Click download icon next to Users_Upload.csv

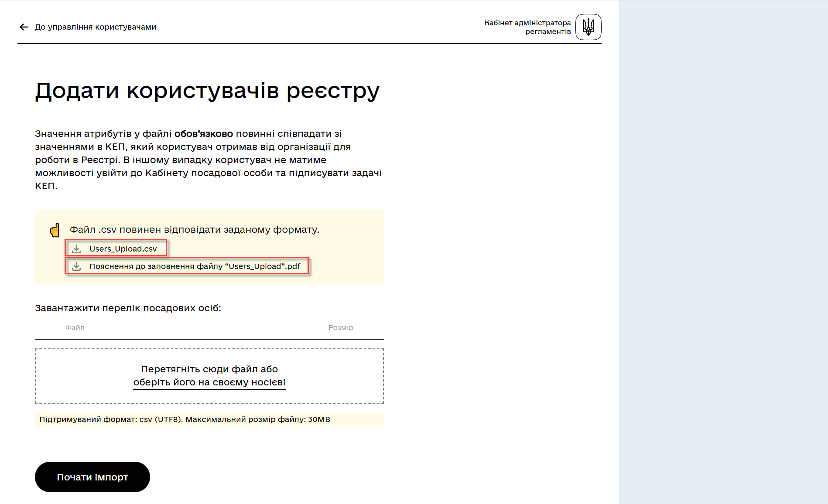coord(76,249)
